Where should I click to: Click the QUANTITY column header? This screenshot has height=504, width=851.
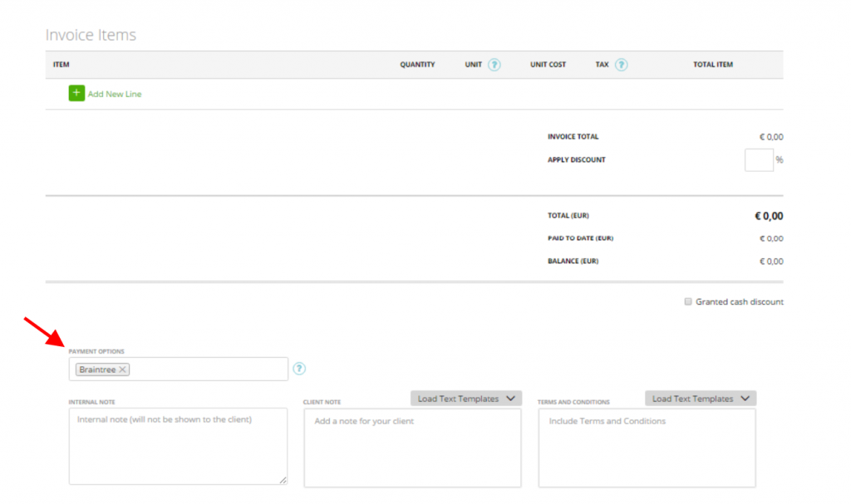417,64
